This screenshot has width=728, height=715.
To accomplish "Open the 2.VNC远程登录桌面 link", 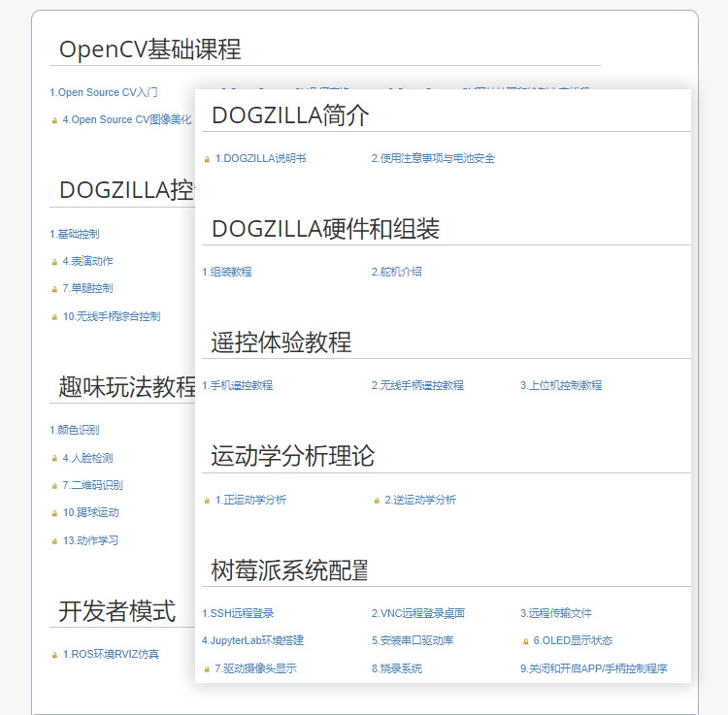I will 417,613.
